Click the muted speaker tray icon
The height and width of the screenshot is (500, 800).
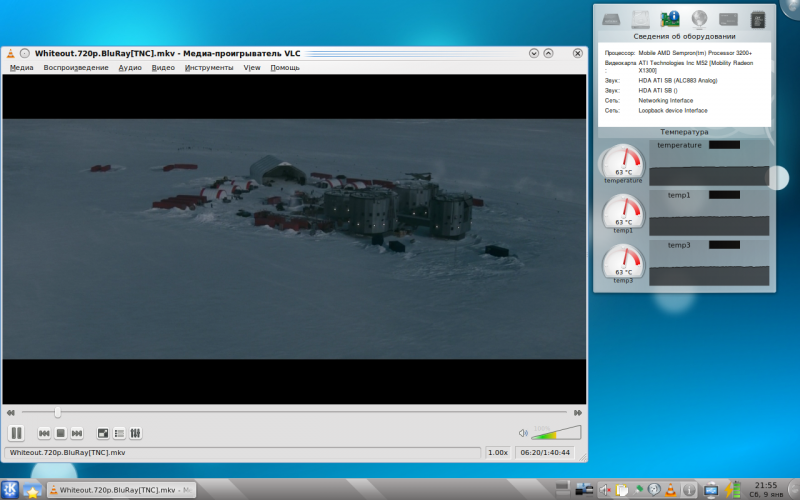coord(605,490)
